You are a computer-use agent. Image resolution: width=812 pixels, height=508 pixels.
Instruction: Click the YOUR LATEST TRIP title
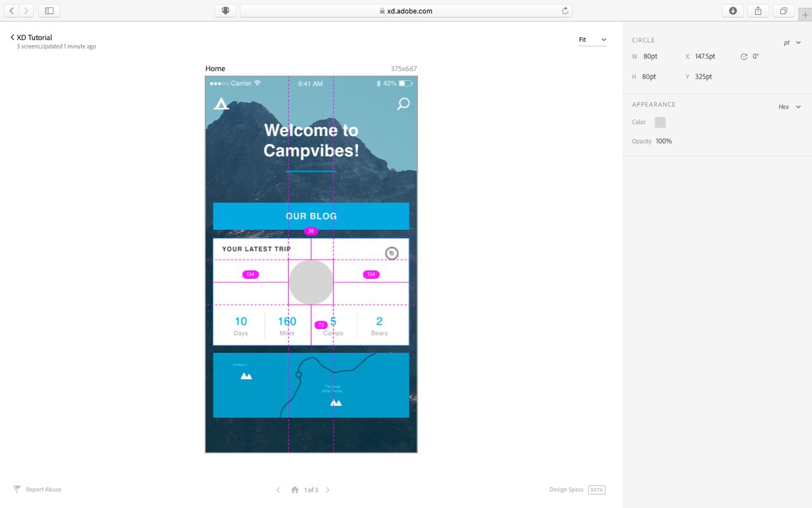tap(256, 249)
